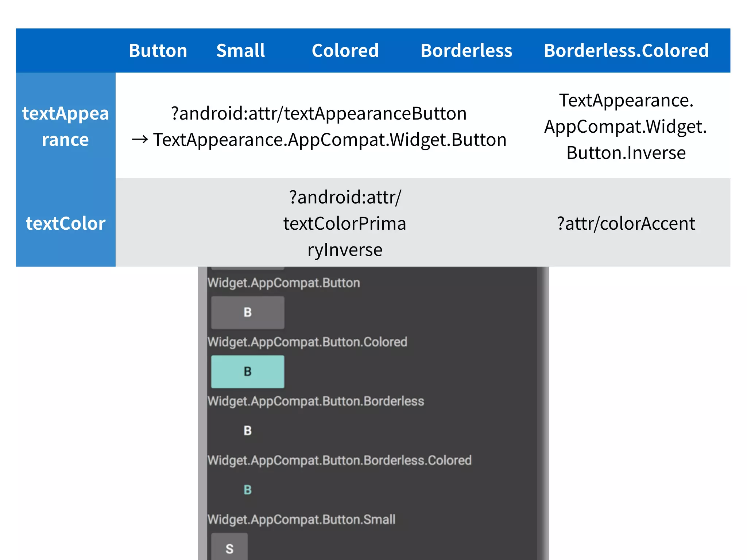Select the textColor row header
The height and width of the screenshot is (560, 747).
[x=66, y=223]
